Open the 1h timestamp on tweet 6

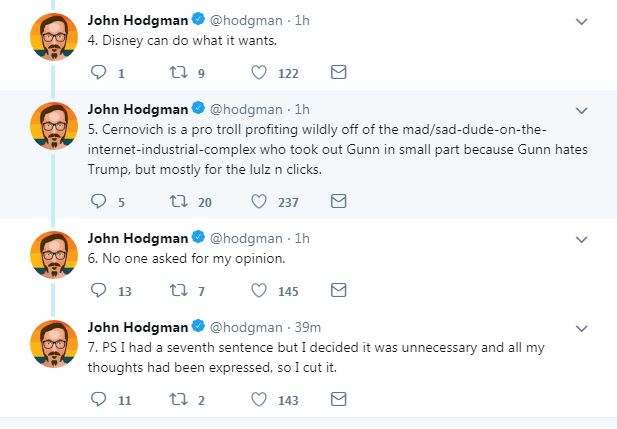[x=302, y=238]
